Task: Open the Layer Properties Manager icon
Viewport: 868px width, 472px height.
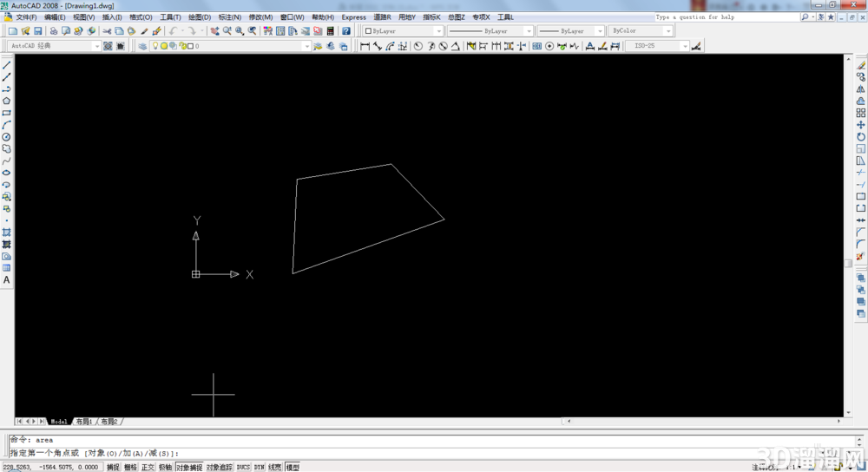Action: coord(143,46)
